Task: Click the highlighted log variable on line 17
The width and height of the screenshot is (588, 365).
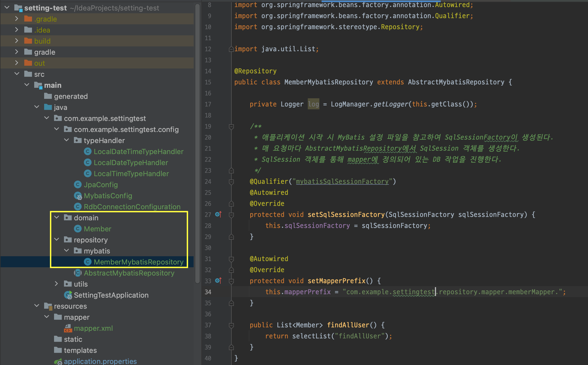Action: tap(313, 104)
